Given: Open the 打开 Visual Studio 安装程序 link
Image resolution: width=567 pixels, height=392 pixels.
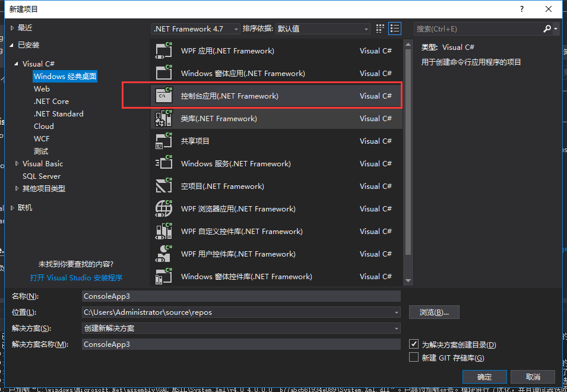Looking at the screenshot, I should [77, 278].
